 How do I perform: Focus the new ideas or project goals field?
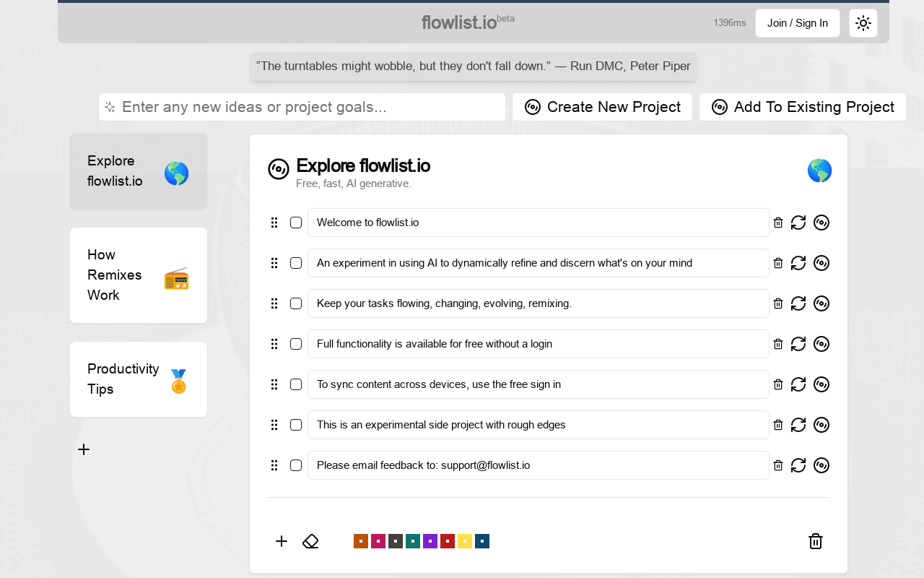302,107
